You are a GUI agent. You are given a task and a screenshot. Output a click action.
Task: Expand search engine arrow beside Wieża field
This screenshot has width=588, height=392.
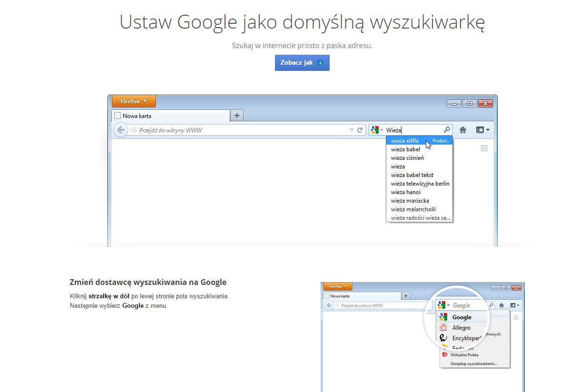[382, 130]
